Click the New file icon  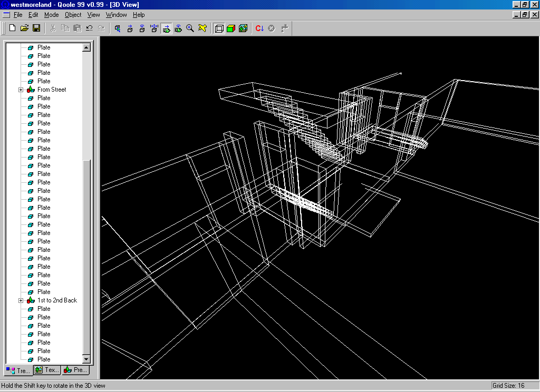pos(12,28)
